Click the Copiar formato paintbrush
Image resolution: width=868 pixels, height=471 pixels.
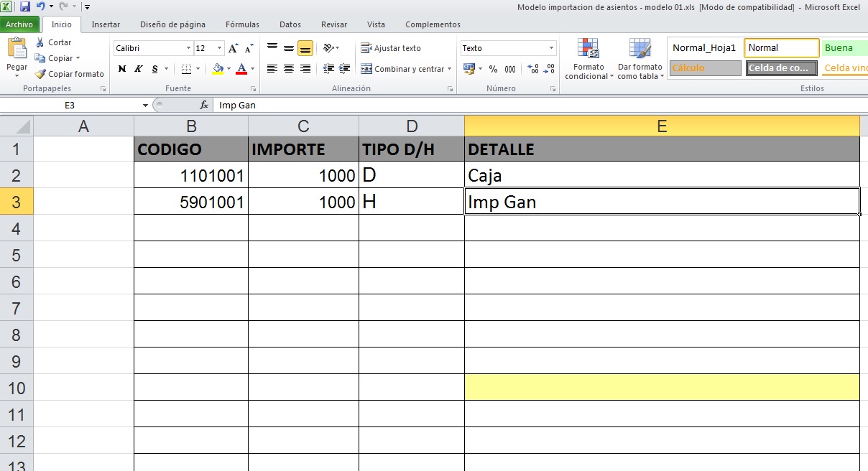click(41, 74)
